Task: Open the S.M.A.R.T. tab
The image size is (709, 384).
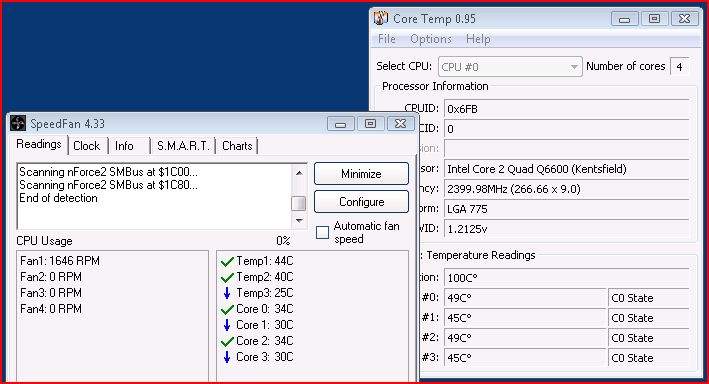Action: [x=183, y=146]
